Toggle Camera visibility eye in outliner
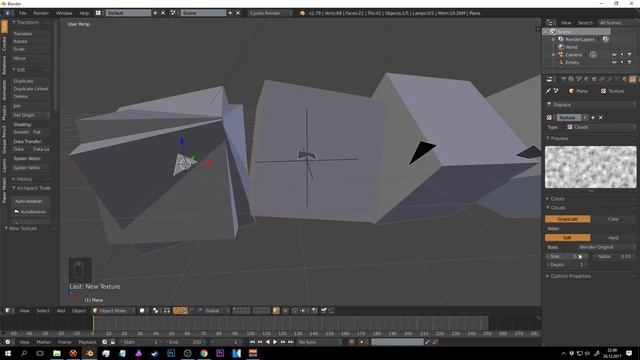 coord(614,55)
